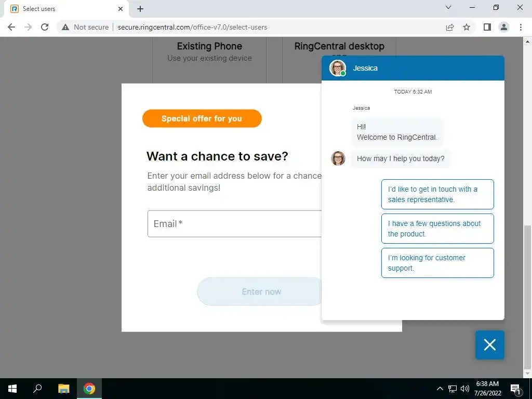Bookmark this page with star icon
Screen dimensions: 532x399
(467, 27)
